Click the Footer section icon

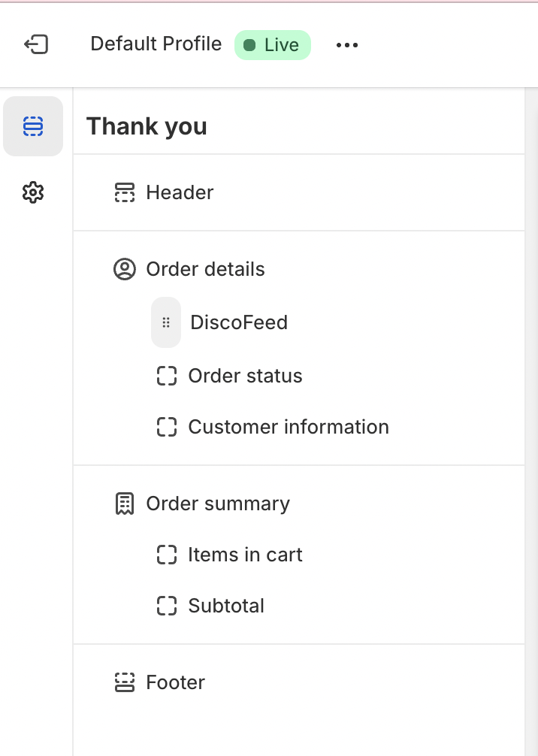[x=125, y=682]
